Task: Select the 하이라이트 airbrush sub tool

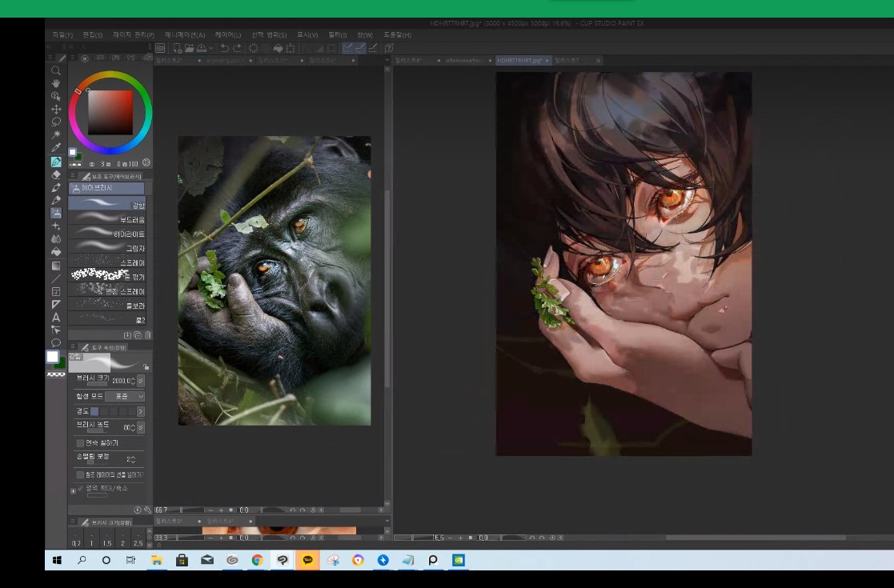Action: click(107, 234)
